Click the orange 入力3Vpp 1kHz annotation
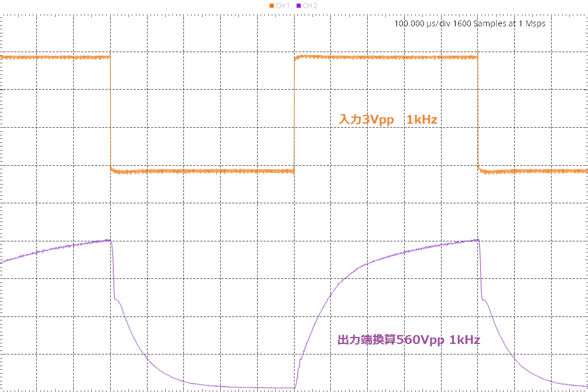The image size is (588, 392). point(388,120)
